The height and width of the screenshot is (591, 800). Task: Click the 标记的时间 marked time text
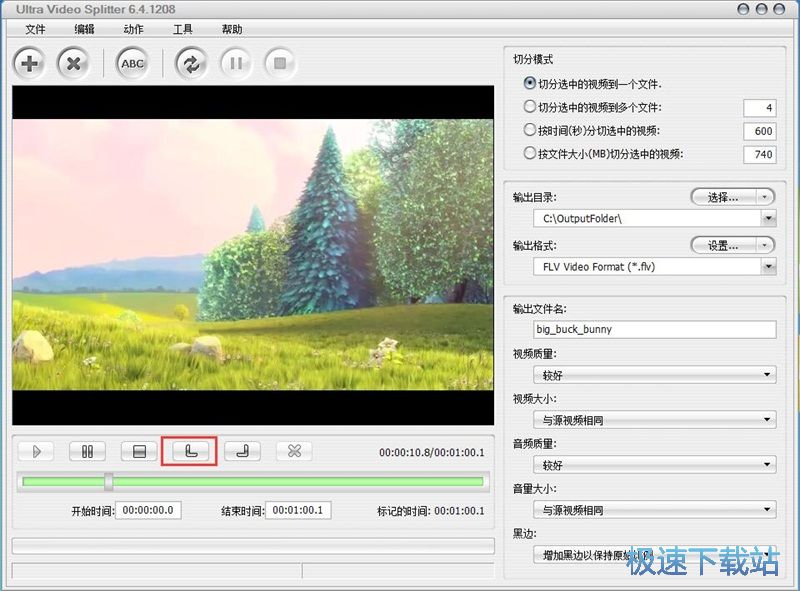pyautogui.click(x=431, y=511)
